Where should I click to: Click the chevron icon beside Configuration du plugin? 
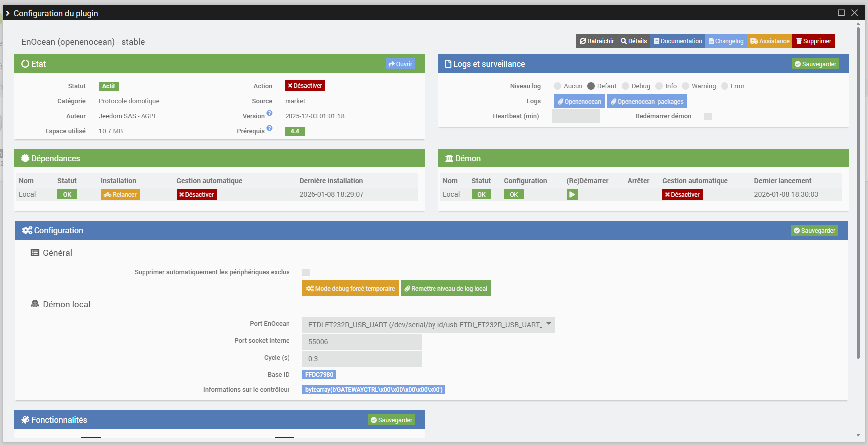pyautogui.click(x=8, y=13)
